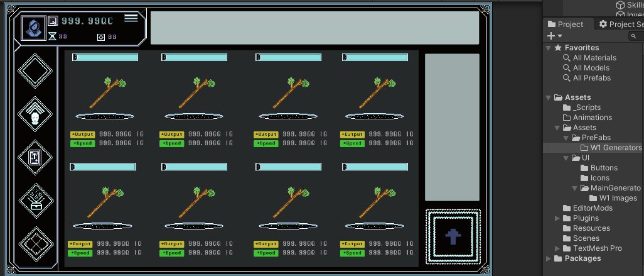Open the Scenes folder

(581, 238)
